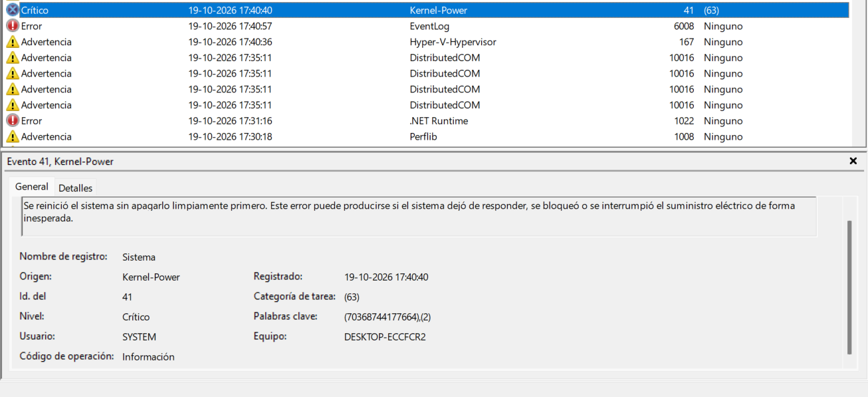Click the date cell "19-10-2026 17:40:36"
Image resolution: width=868 pixels, height=397 pixels.
(x=231, y=42)
